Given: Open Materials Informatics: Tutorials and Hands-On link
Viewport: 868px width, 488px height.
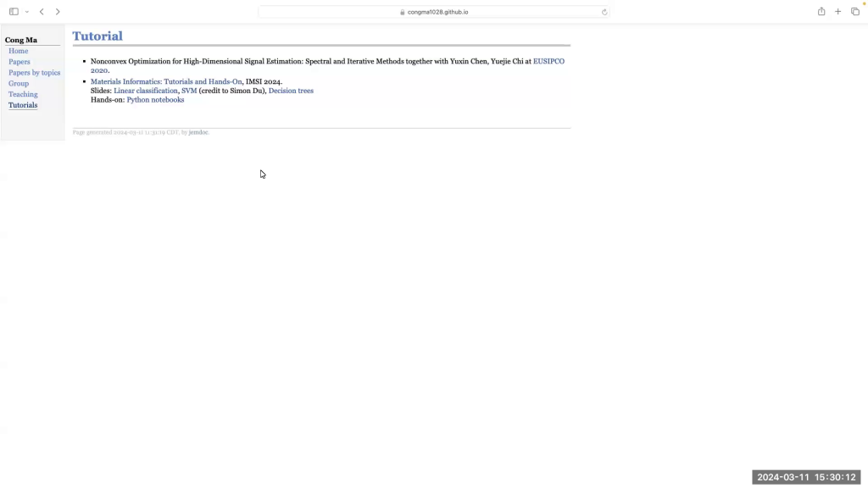Looking at the screenshot, I should coord(166,82).
